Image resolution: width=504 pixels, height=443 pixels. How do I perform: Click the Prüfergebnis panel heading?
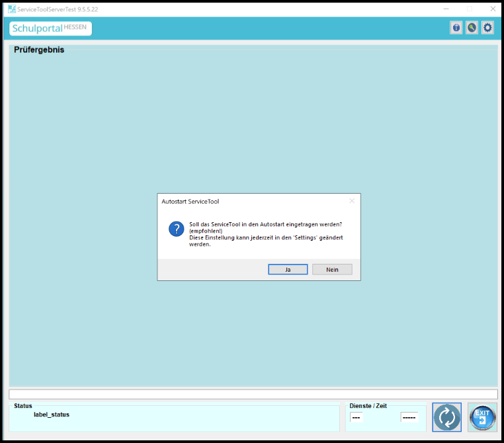tap(39, 50)
